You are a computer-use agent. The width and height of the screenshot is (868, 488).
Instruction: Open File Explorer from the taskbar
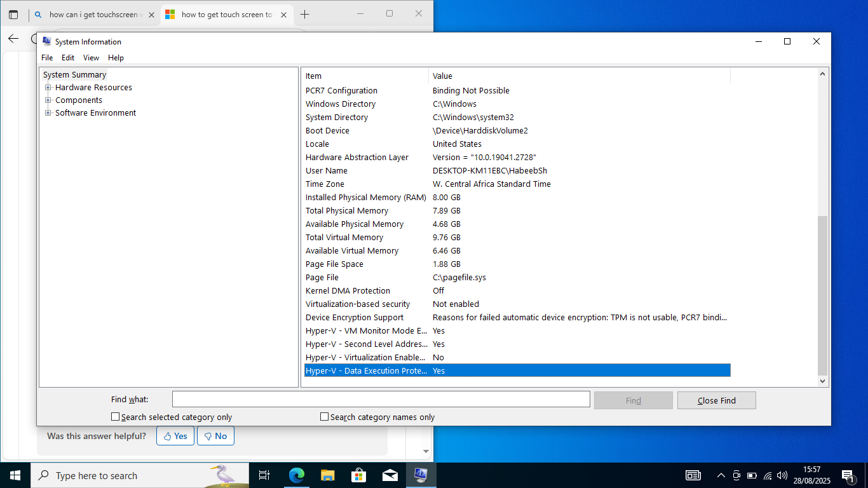pyautogui.click(x=327, y=475)
